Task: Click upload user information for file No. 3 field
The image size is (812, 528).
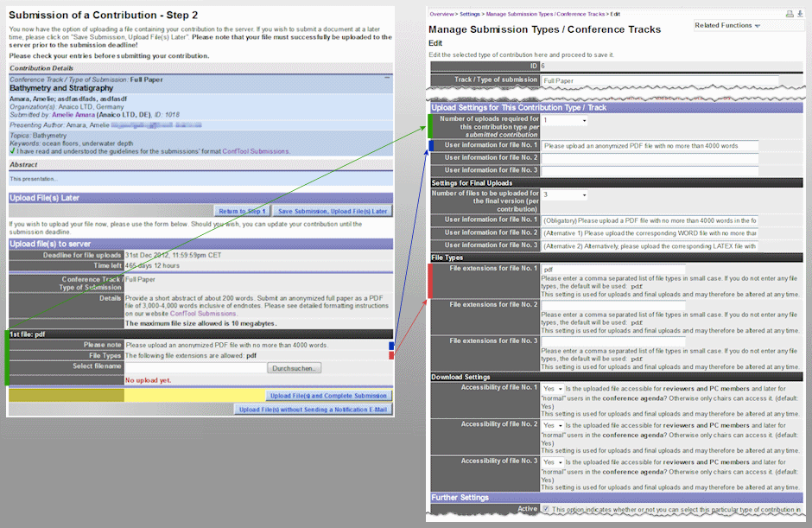Action: point(650,170)
